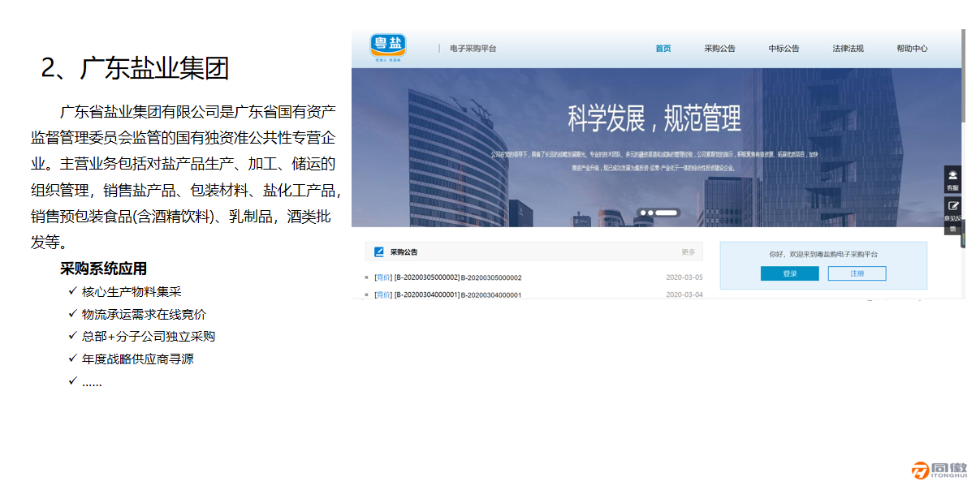Select the second carousel dot on the banner
Viewport: 980px width, 490px height.
tap(650, 213)
